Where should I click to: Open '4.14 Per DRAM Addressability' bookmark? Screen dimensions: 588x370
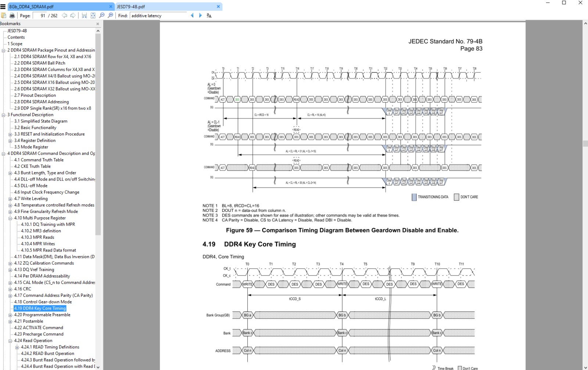pyautogui.click(x=42, y=276)
